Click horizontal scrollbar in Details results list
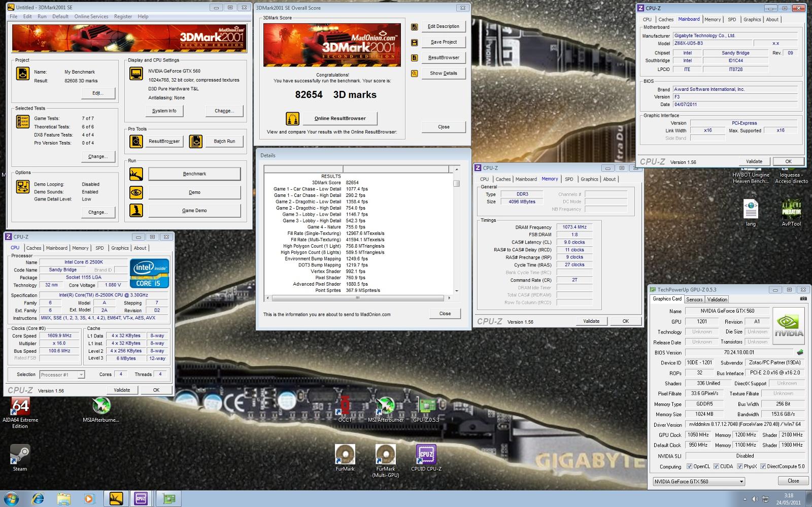This screenshot has height=507, width=812. 357,298
